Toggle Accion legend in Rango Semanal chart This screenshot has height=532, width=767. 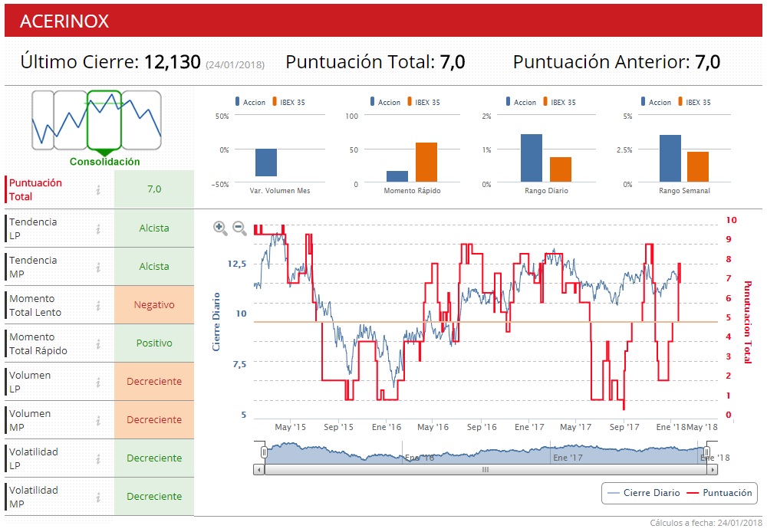click(x=656, y=102)
